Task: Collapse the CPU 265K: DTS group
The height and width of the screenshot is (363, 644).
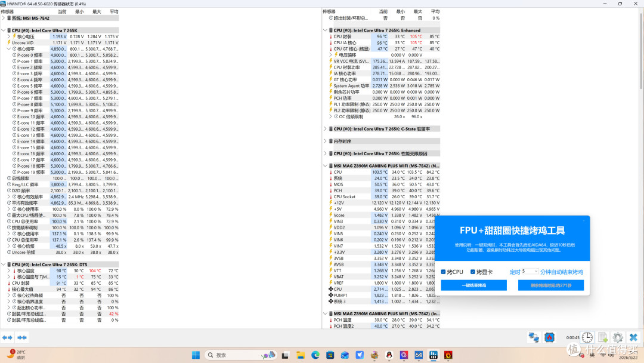Action: (4, 264)
